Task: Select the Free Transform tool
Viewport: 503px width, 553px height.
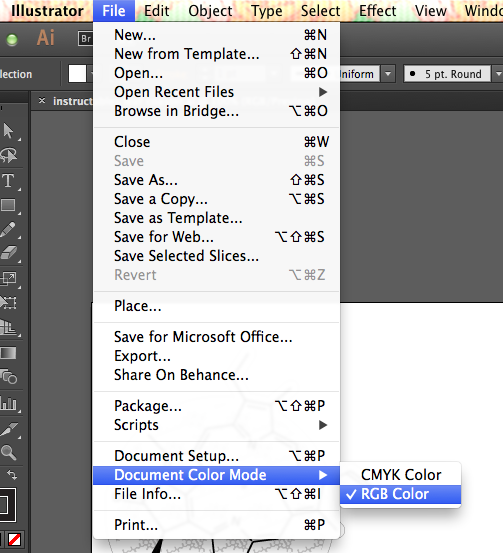Action: tap(8, 302)
